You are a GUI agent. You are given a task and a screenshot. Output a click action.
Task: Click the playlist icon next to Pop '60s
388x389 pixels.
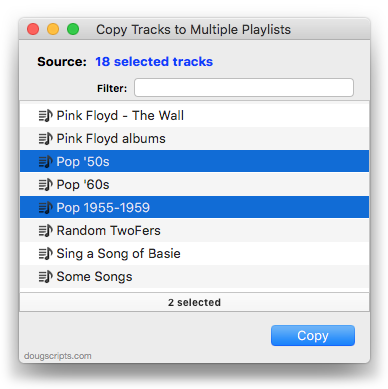point(45,185)
